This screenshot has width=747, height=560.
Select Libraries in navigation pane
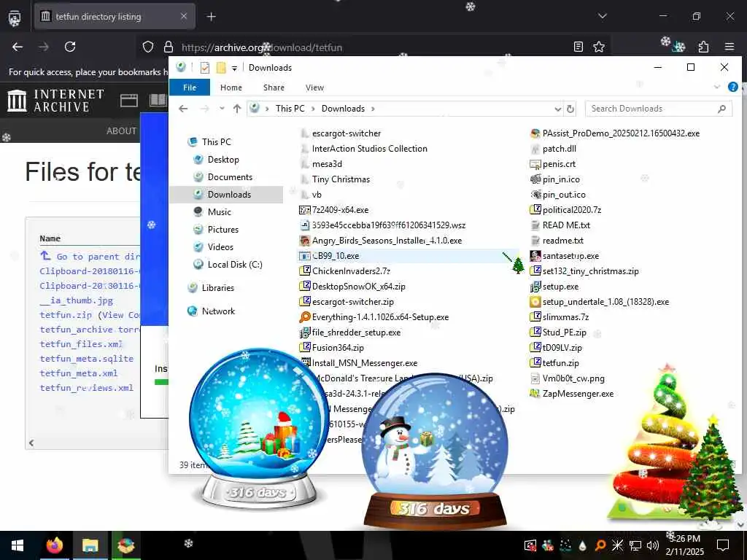(x=217, y=287)
